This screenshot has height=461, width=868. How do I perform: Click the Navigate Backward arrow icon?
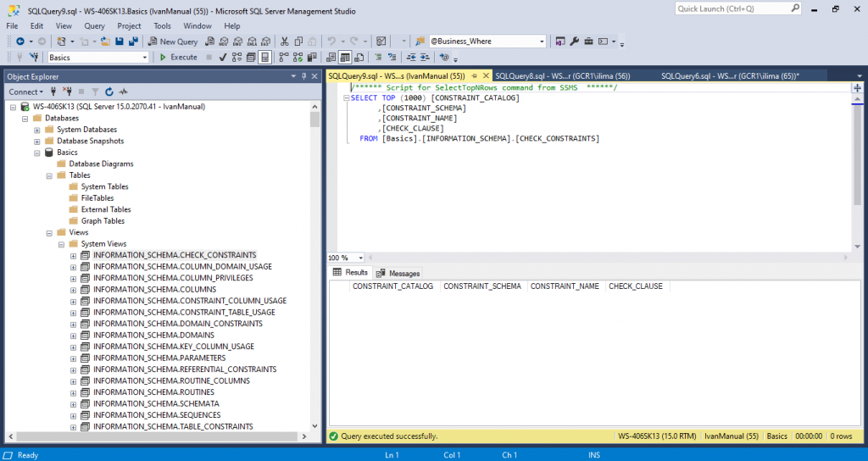(20, 42)
